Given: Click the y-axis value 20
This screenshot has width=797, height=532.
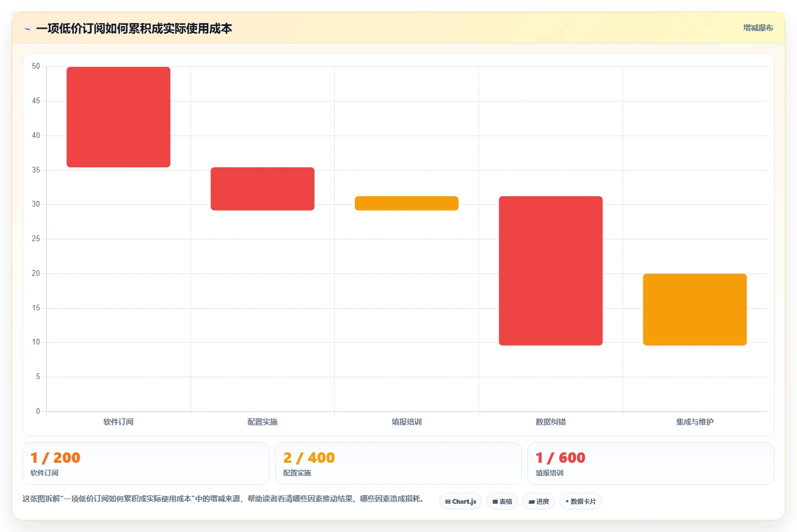Looking at the screenshot, I should [36, 274].
